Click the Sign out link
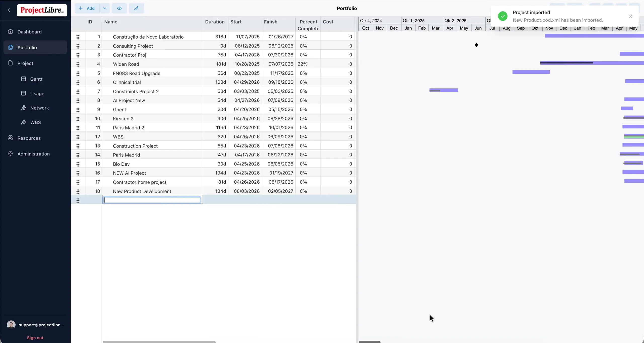This screenshot has width=644, height=343. (35, 338)
